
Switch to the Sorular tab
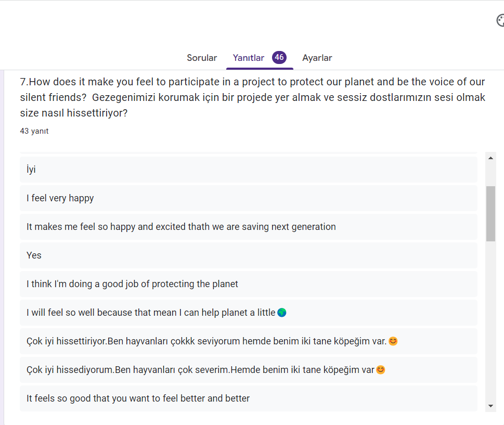point(202,58)
